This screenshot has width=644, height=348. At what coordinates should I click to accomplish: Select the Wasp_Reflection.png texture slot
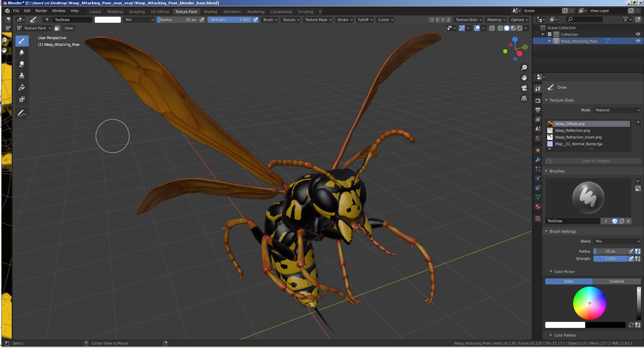click(588, 130)
